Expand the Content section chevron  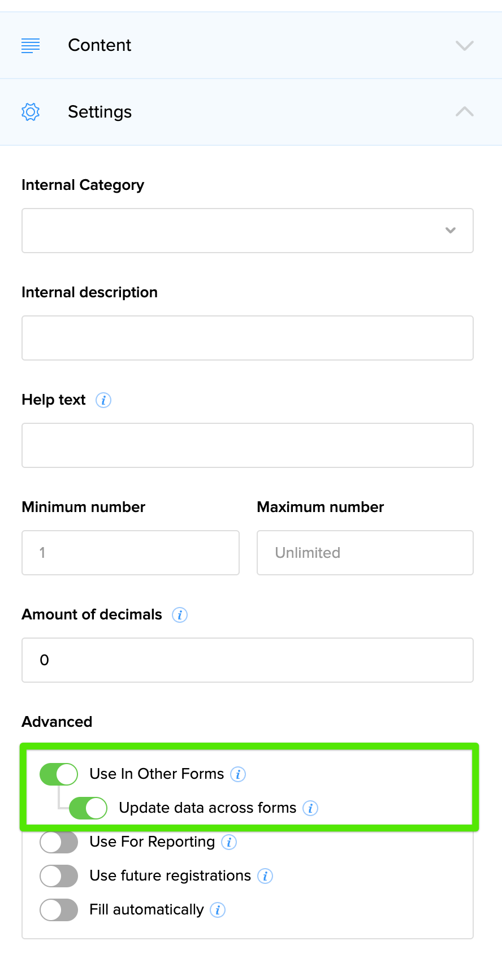[x=465, y=45]
